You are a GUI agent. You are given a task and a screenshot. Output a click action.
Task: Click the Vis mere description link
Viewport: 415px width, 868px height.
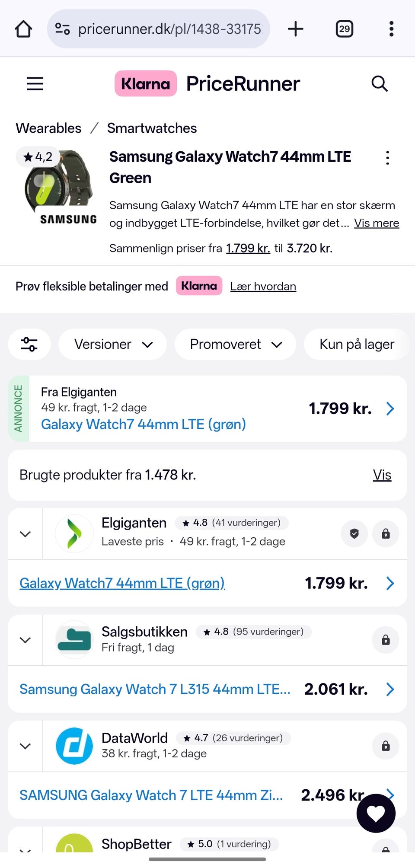point(377,223)
